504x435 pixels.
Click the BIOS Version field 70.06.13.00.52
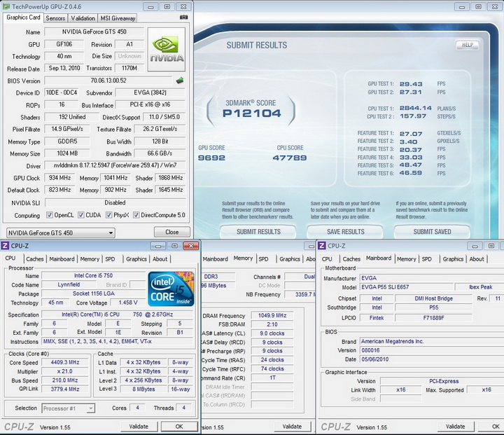(108, 81)
